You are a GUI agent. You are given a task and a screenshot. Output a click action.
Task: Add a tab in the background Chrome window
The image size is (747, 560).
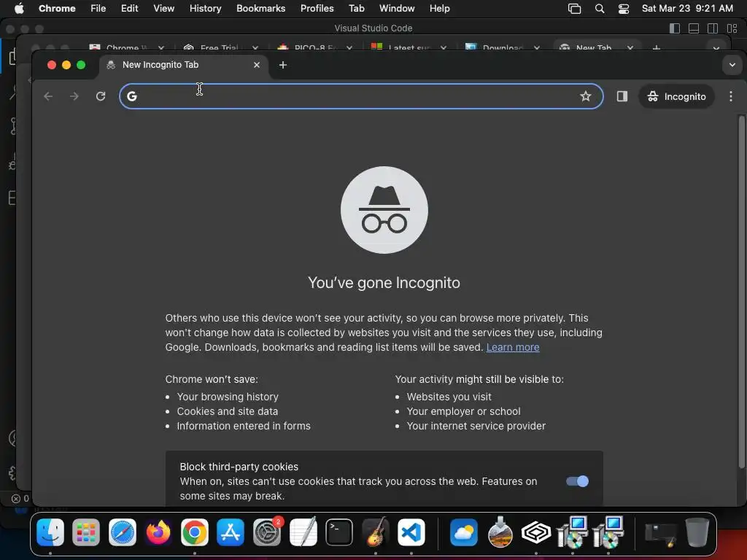[656, 47]
